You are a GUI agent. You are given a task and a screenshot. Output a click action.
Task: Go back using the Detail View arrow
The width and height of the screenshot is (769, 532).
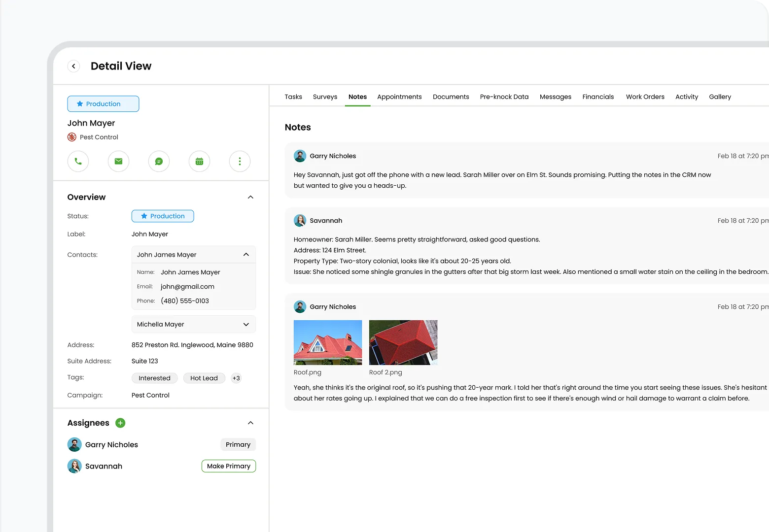click(x=73, y=66)
